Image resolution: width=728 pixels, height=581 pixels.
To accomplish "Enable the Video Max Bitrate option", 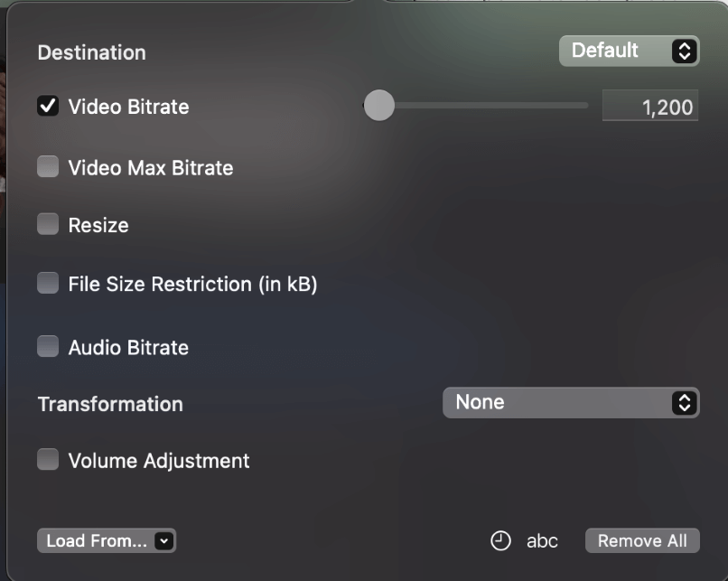I will [x=48, y=167].
